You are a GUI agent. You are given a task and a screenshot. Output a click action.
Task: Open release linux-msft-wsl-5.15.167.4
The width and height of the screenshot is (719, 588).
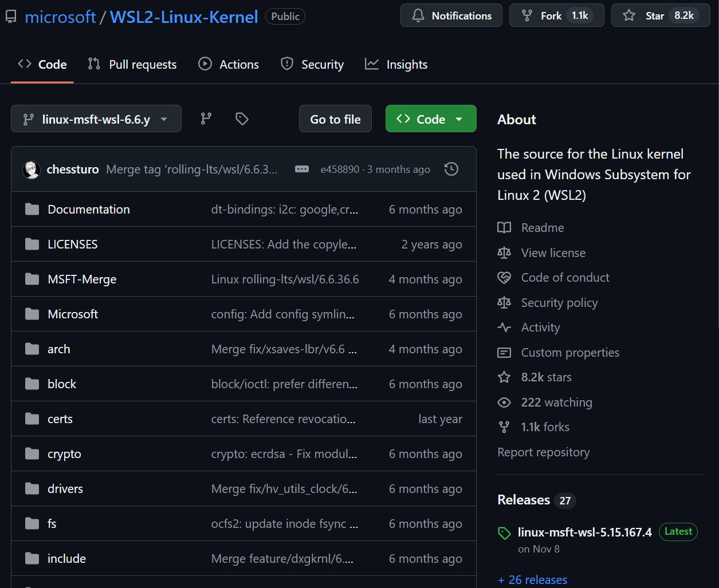(x=585, y=532)
